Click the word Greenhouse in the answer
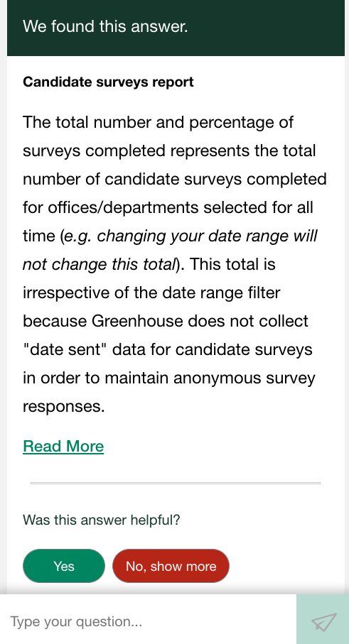 (x=137, y=321)
